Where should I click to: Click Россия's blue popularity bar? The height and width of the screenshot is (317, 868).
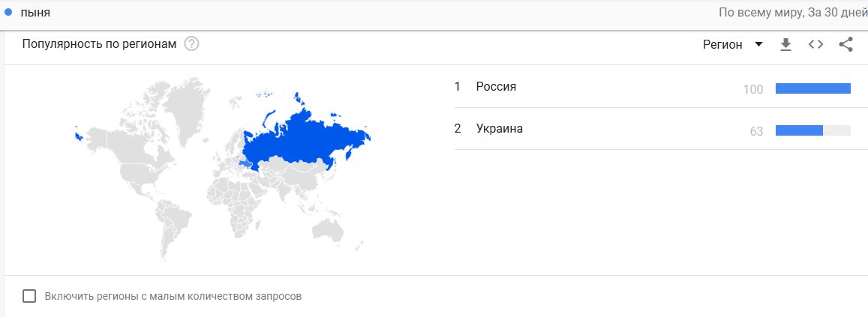[812, 88]
